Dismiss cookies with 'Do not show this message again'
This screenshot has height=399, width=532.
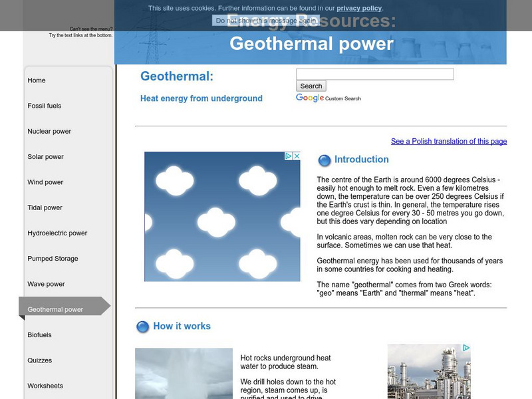[266, 21]
